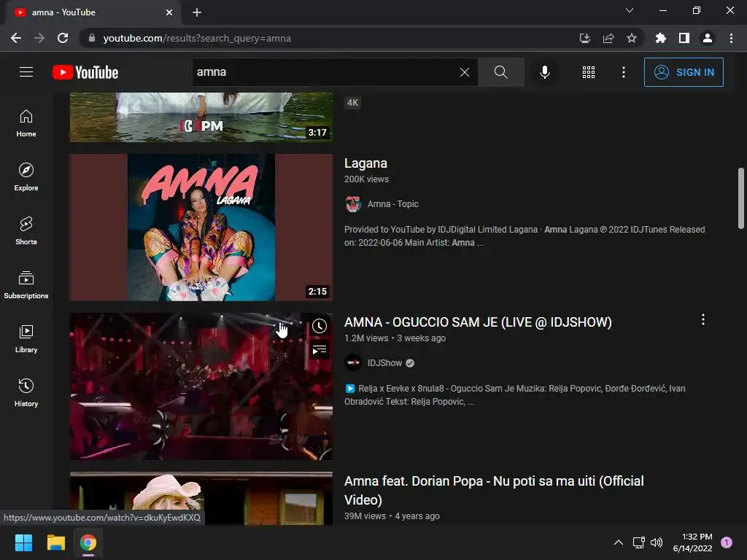The width and height of the screenshot is (747, 560).
Task: Bookmark this tab with star icon
Action: click(632, 38)
